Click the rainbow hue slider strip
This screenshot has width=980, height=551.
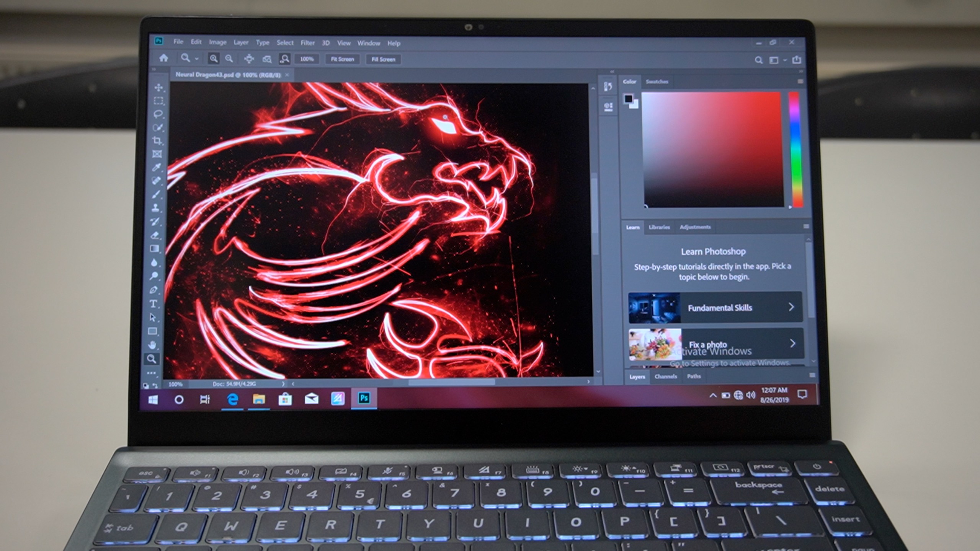coord(796,150)
